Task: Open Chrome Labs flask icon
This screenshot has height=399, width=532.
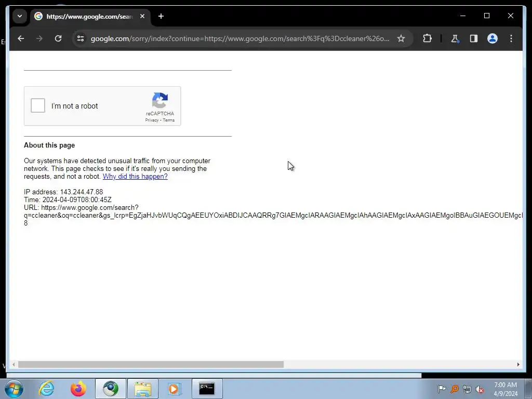Action: 455,38
